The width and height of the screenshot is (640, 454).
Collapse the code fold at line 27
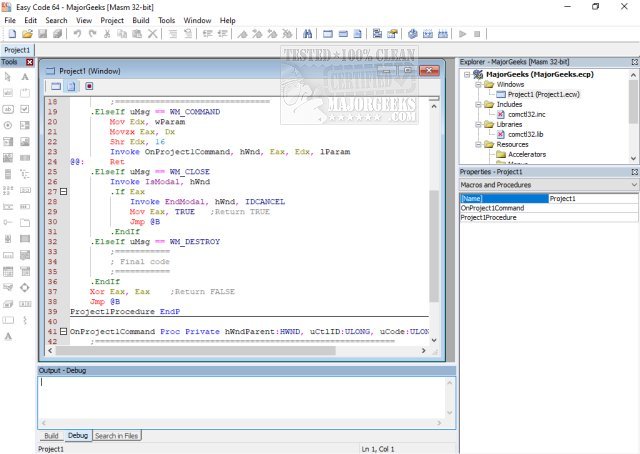63,191
